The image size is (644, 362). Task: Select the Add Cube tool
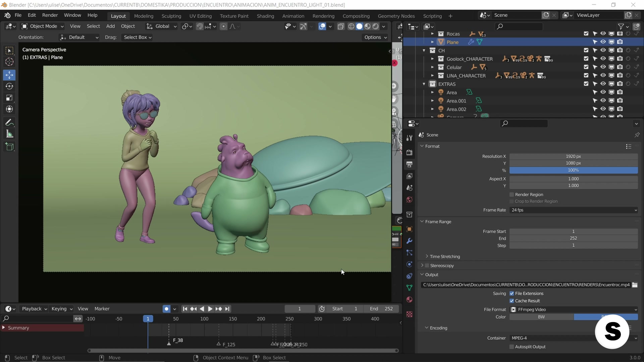pos(9,147)
